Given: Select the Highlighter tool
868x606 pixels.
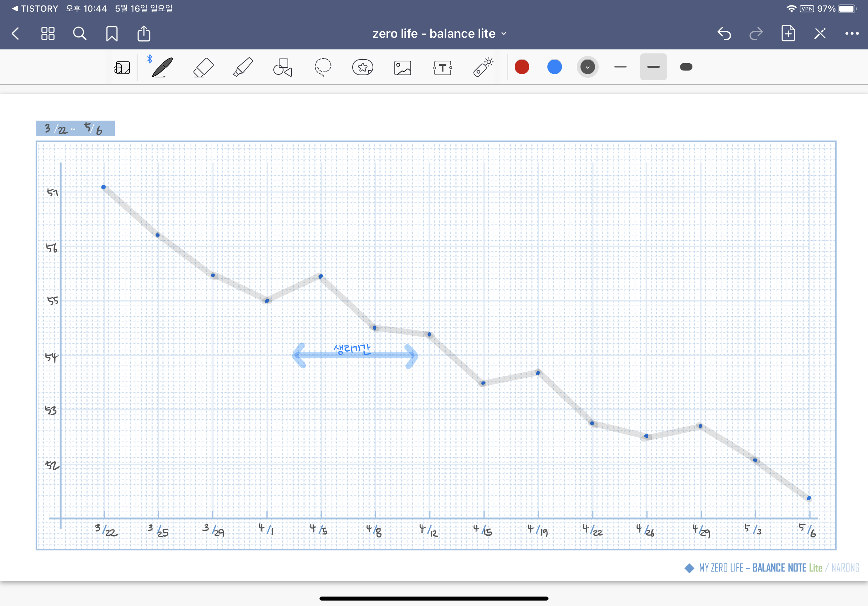Looking at the screenshot, I should (243, 68).
